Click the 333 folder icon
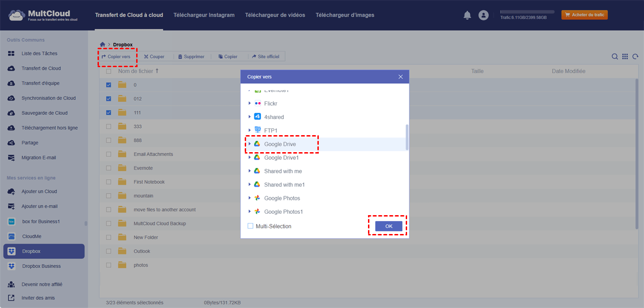Image resolution: width=644 pixels, height=308 pixels. pyautogui.click(x=122, y=126)
